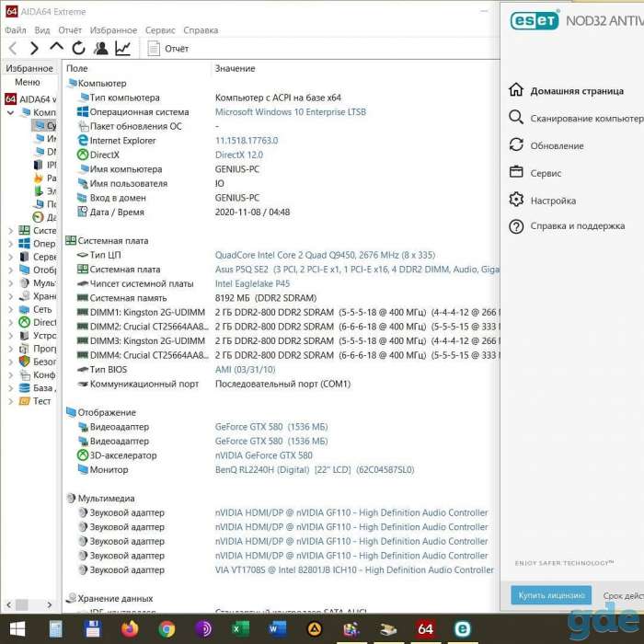Expand the Системная плата tree node
Viewport: 644px width, 644px height.
11,231
